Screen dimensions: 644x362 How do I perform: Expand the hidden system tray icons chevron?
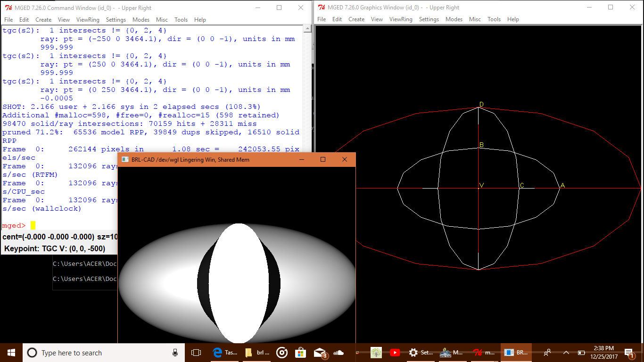pos(566,353)
